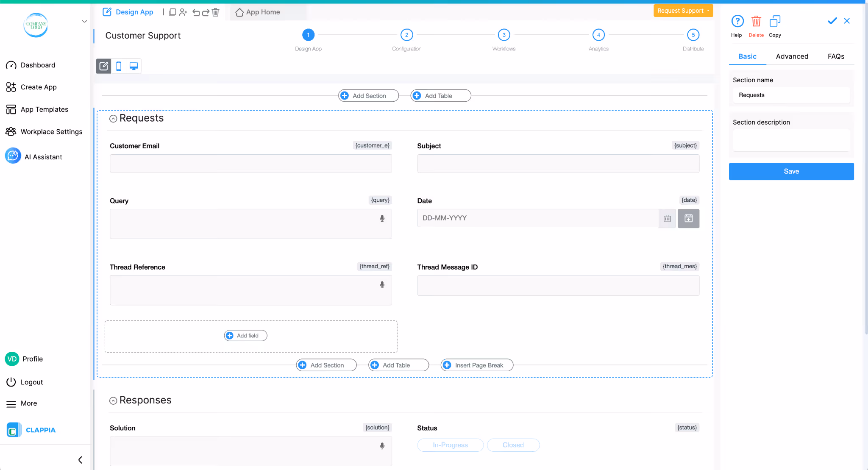Select the In-Progress status option
The image size is (868, 470).
450,445
